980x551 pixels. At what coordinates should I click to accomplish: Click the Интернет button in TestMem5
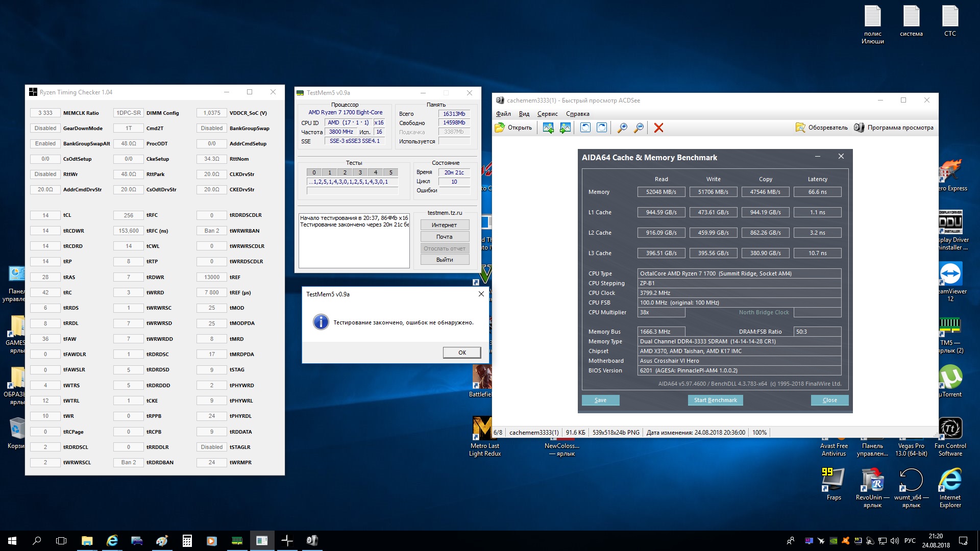coord(444,225)
